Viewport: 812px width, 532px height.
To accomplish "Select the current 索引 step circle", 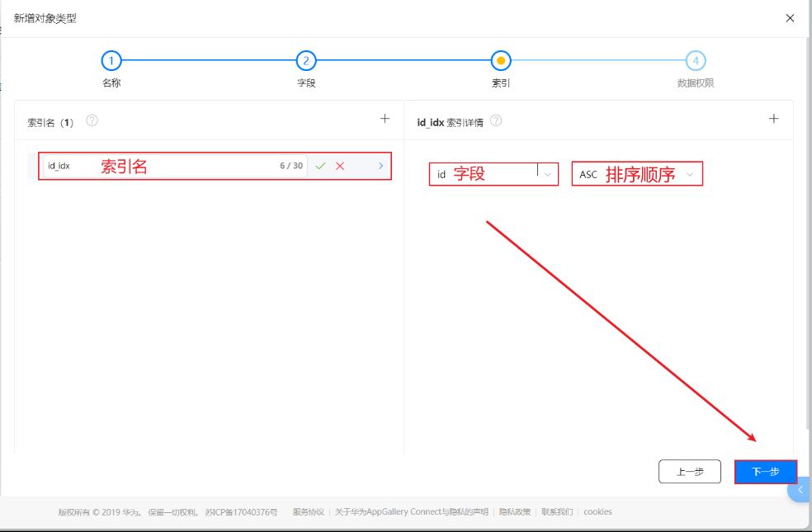I will click(501, 60).
